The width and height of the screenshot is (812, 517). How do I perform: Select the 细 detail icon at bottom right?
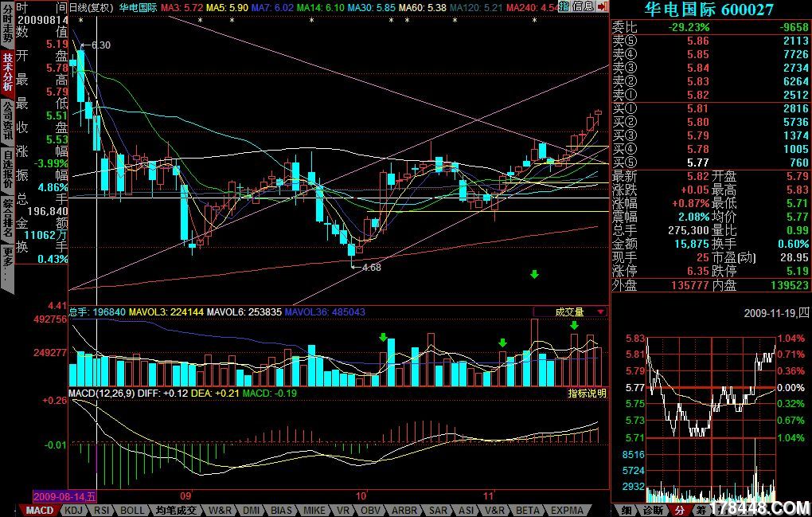[627, 510]
